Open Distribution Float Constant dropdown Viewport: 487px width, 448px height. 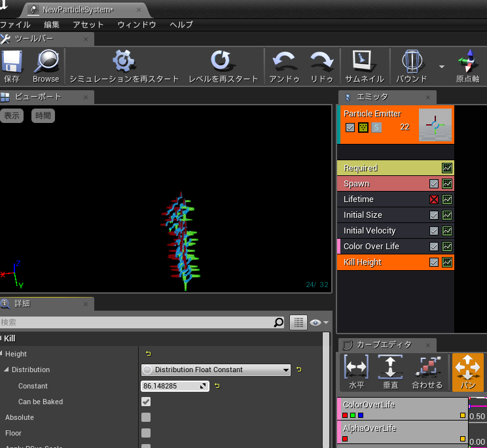click(216, 370)
